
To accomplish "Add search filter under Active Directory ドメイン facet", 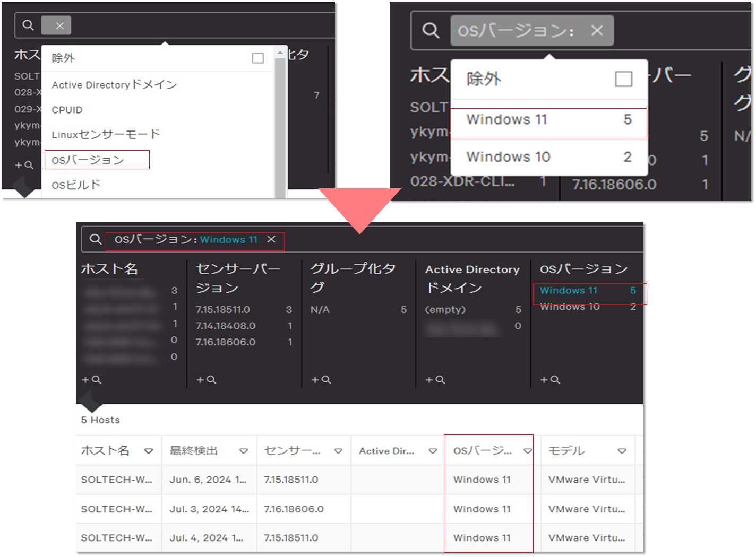I will coord(435,380).
